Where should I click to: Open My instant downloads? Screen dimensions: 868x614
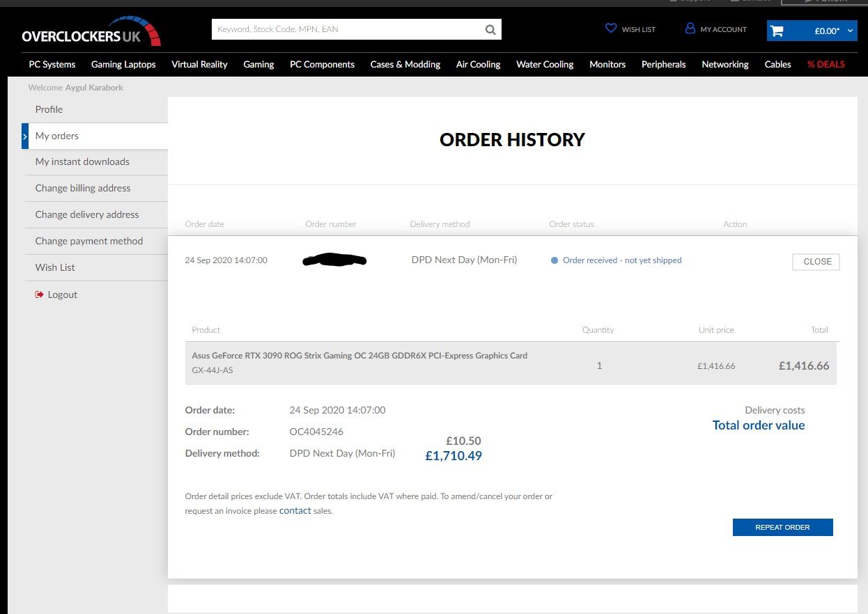pyautogui.click(x=95, y=162)
